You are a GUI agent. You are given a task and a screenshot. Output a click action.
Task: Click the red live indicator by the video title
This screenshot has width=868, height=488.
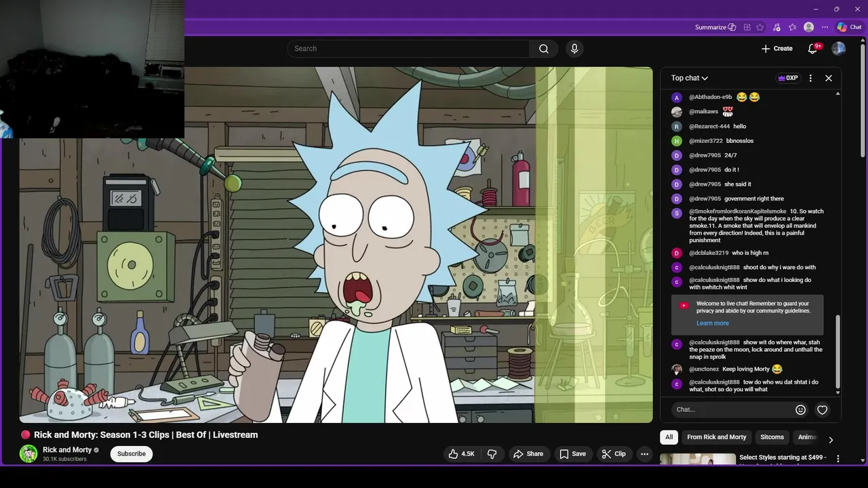pyautogui.click(x=25, y=434)
